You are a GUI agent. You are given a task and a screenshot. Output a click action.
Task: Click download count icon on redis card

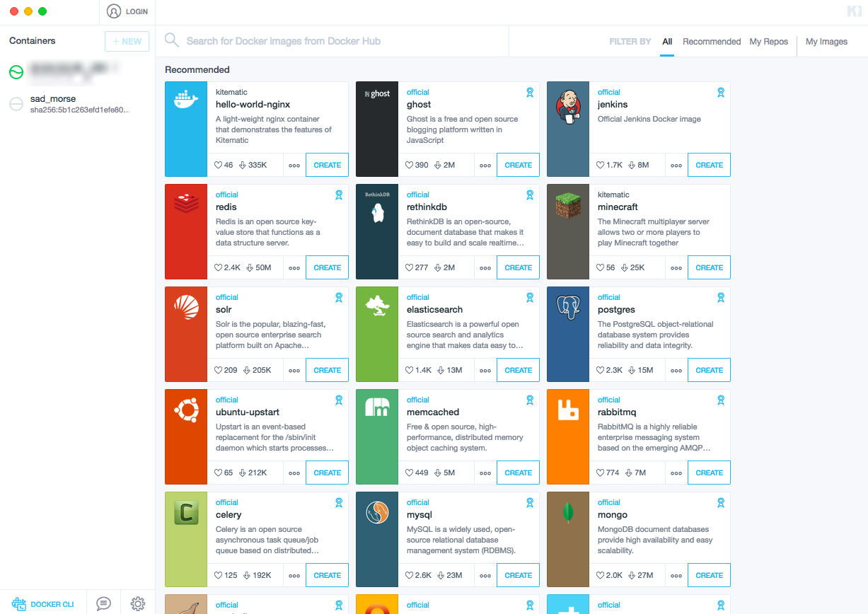coord(250,267)
